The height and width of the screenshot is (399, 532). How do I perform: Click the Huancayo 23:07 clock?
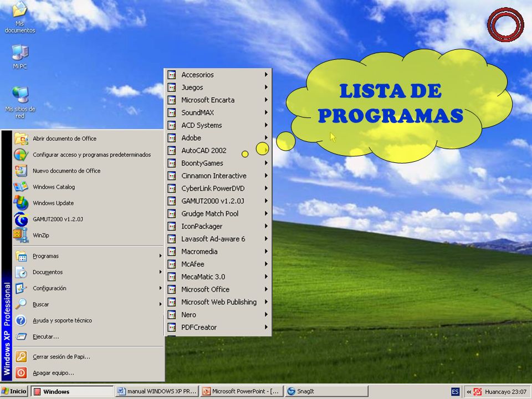coord(505,392)
